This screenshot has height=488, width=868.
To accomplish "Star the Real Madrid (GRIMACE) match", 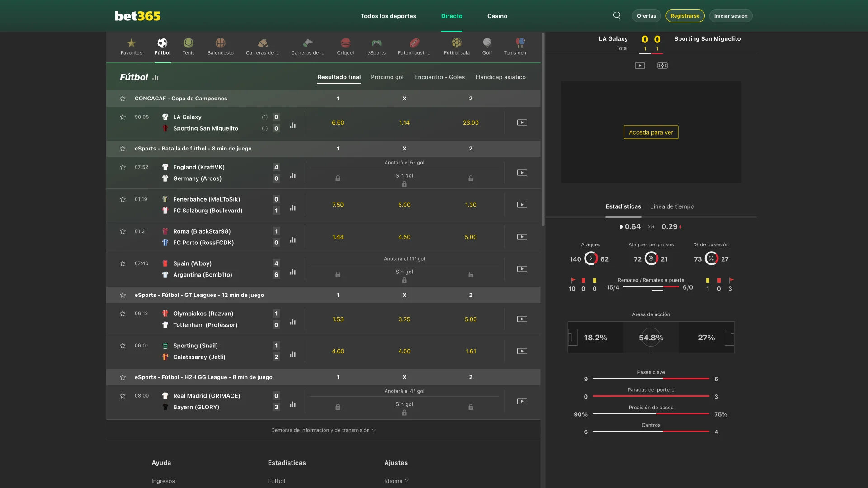I will pos(123,395).
